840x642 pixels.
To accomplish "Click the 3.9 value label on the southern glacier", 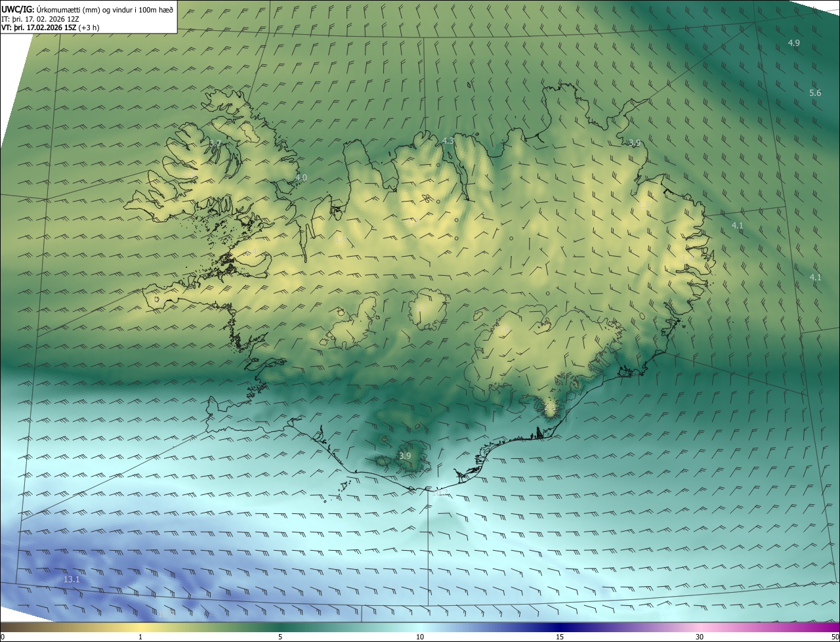I will (405, 456).
